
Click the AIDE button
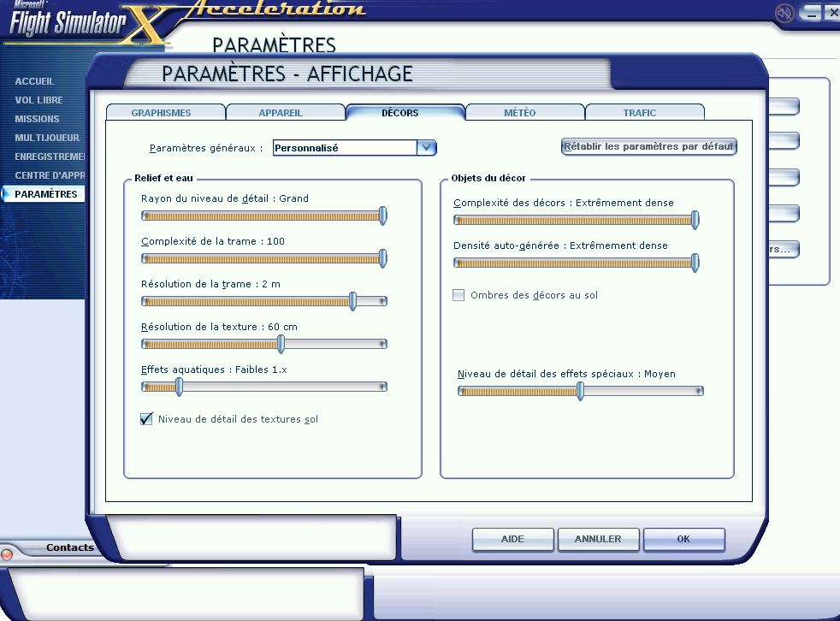coord(512,539)
